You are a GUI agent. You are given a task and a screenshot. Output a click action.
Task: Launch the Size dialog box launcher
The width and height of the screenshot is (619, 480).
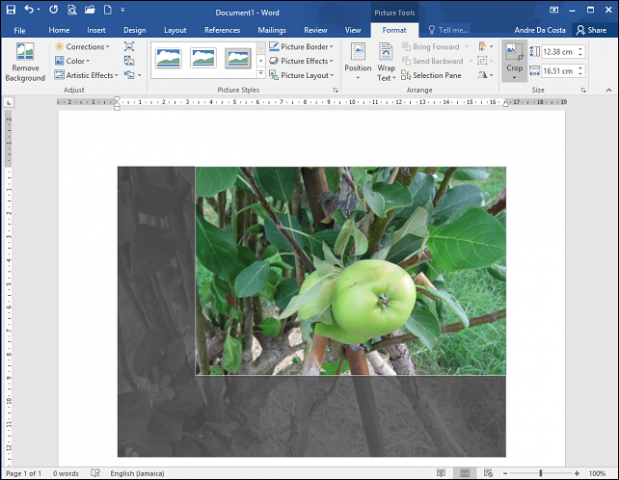click(583, 90)
